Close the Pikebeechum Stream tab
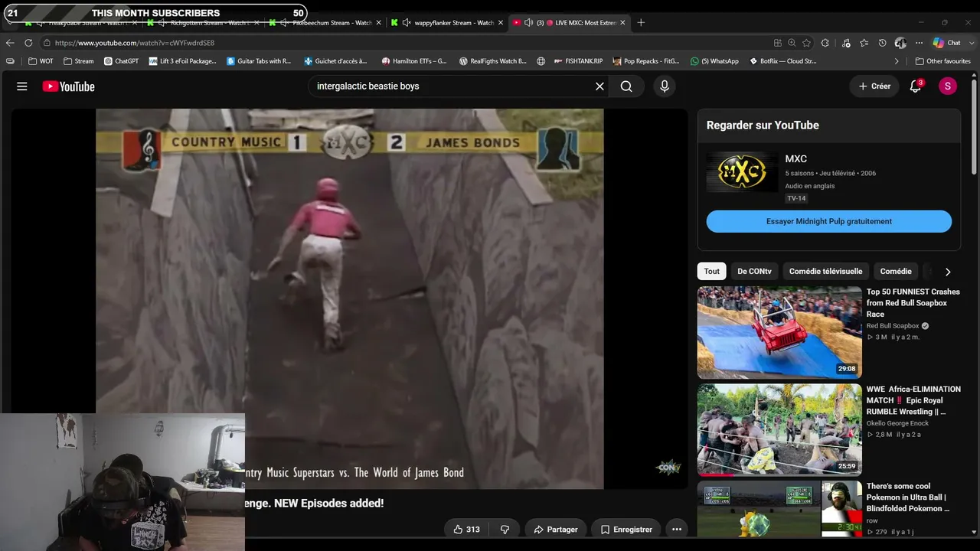The image size is (980, 551). click(x=378, y=23)
